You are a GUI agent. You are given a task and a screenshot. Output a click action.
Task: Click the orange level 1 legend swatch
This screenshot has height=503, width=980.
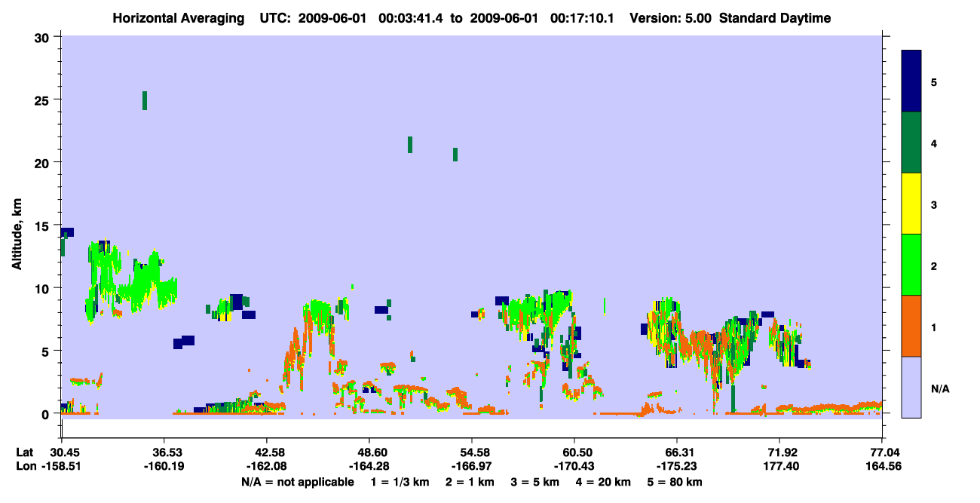pos(911,326)
